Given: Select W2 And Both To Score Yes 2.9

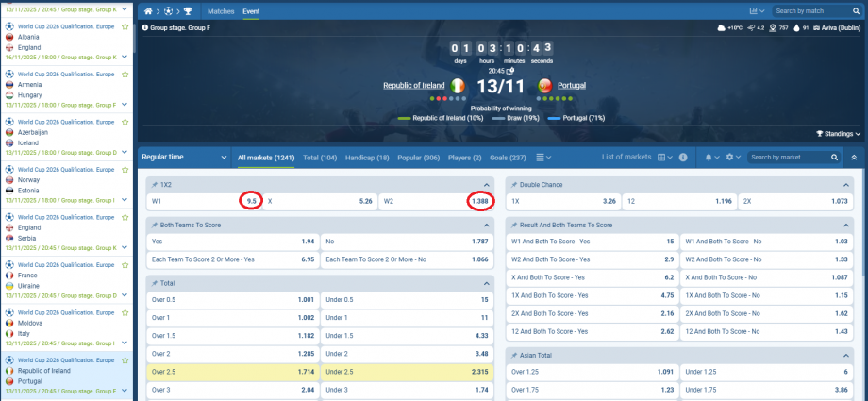Looking at the screenshot, I should pos(593,259).
